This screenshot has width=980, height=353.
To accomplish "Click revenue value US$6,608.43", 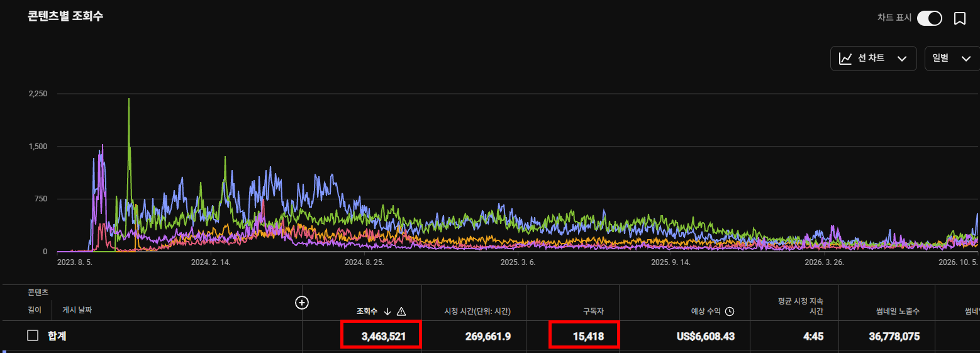I will pyautogui.click(x=706, y=337).
